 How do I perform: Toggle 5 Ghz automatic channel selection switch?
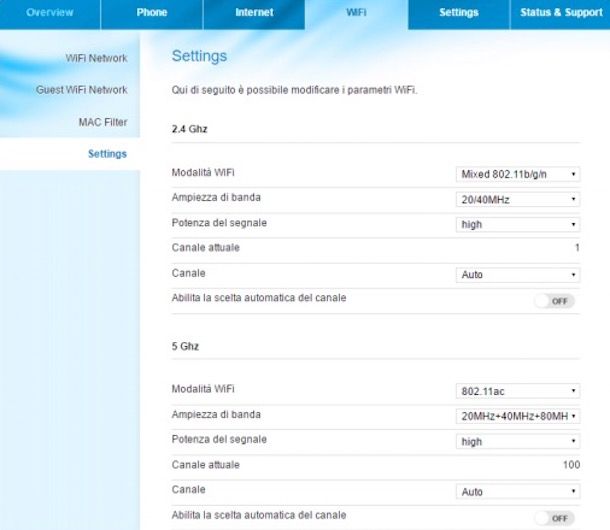pos(554,518)
